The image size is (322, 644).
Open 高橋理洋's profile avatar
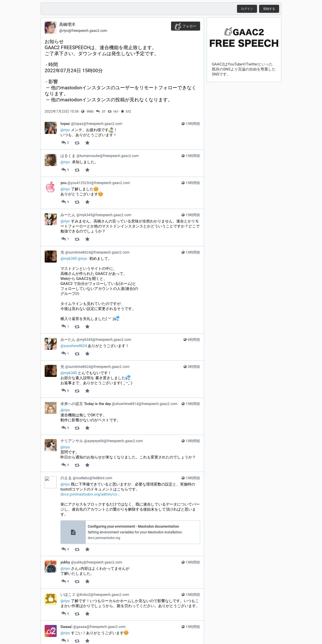[51, 28]
